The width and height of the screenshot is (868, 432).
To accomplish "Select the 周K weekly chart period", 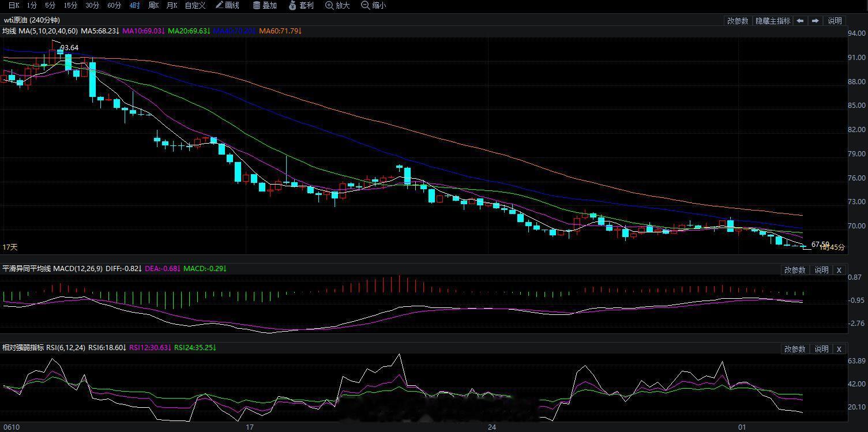I will pyautogui.click(x=153, y=5).
